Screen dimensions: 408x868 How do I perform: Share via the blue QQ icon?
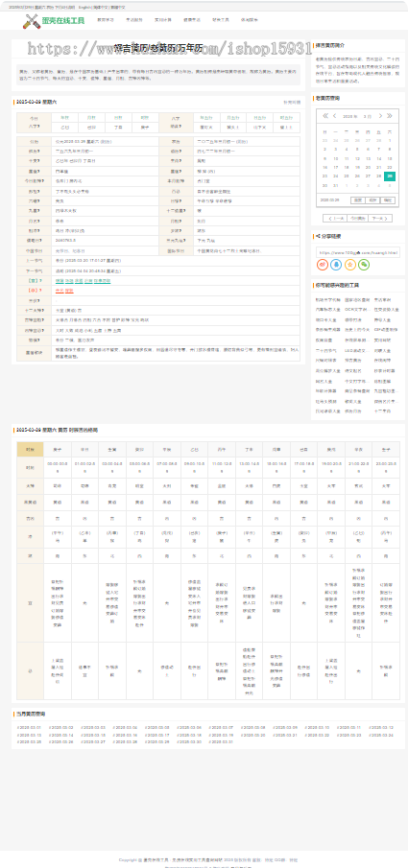336,265
